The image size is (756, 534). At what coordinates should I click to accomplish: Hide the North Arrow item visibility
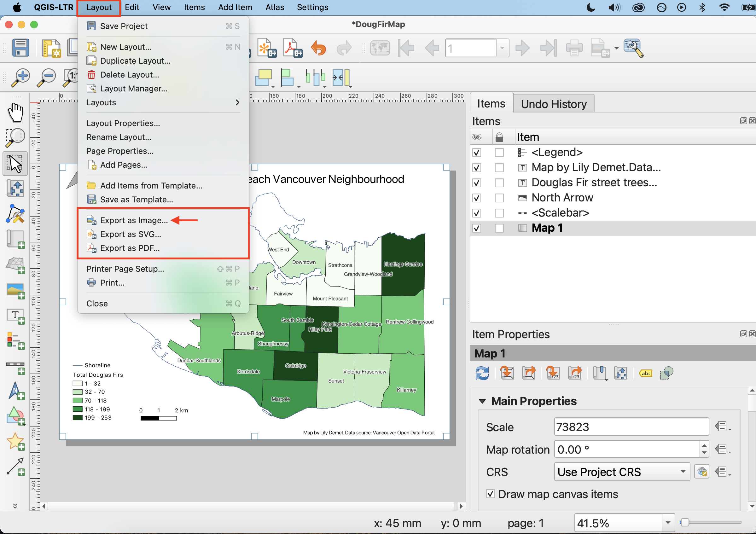click(x=476, y=198)
